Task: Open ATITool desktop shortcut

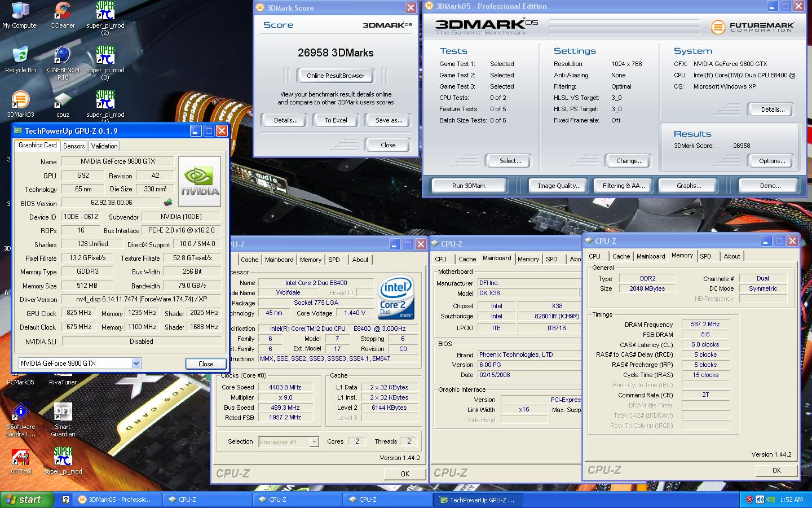Action: tap(20, 462)
